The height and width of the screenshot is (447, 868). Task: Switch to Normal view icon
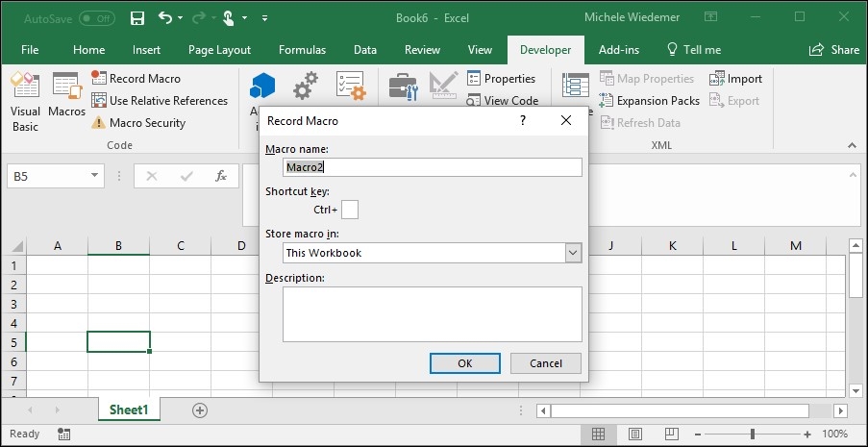(x=598, y=434)
